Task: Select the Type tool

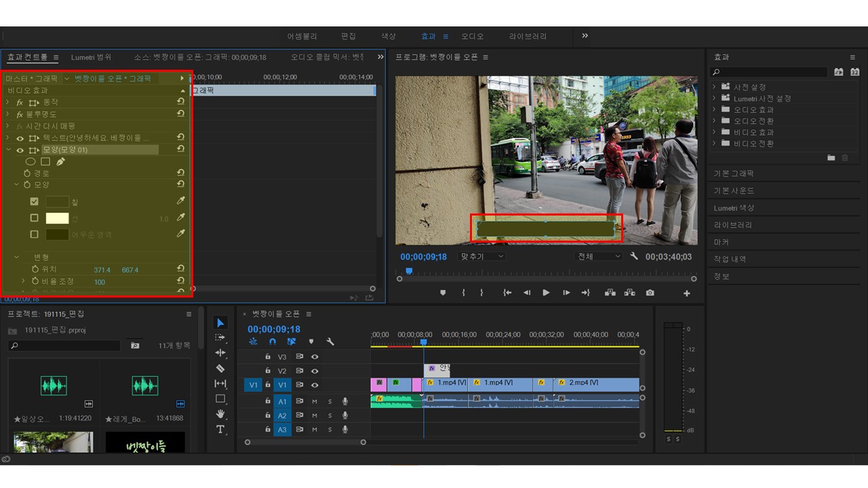Action: 220,429
